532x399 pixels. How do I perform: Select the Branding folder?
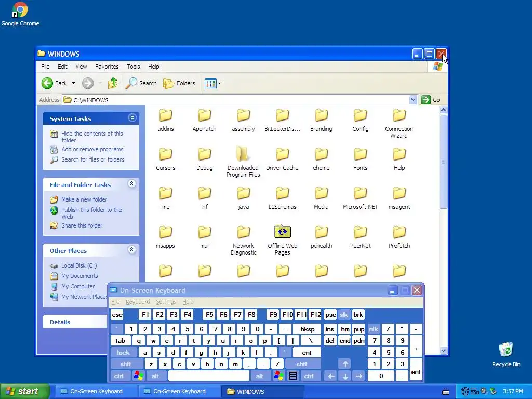point(321,120)
